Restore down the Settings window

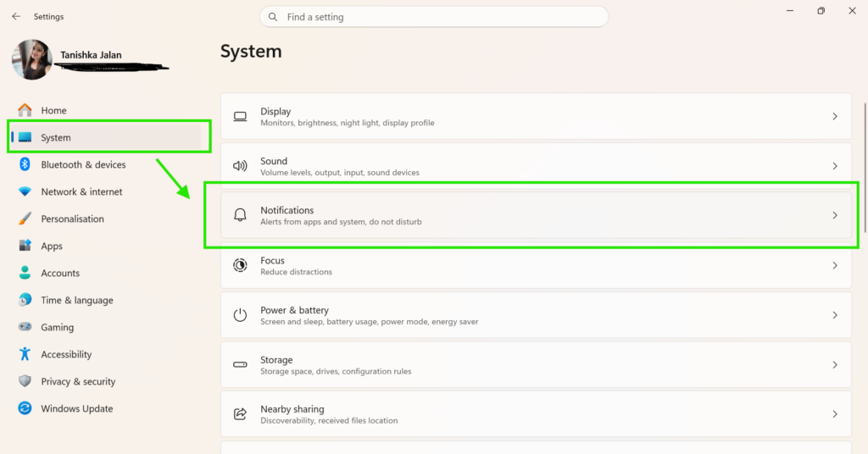[x=821, y=10]
